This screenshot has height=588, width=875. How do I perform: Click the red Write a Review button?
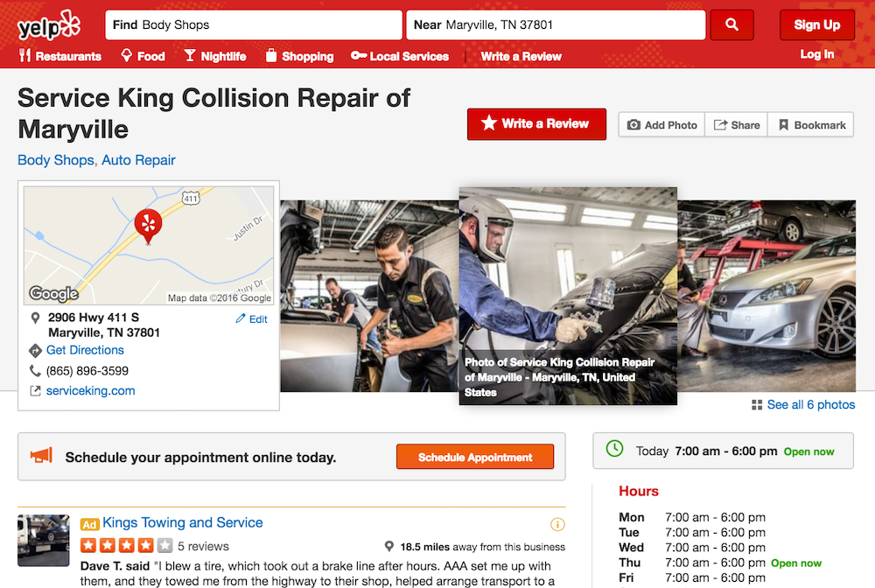[536, 124]
